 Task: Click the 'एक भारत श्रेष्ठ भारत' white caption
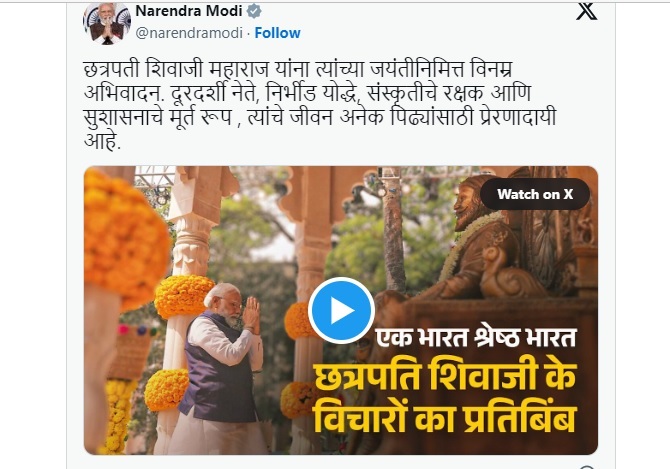(x=476, y=338)
